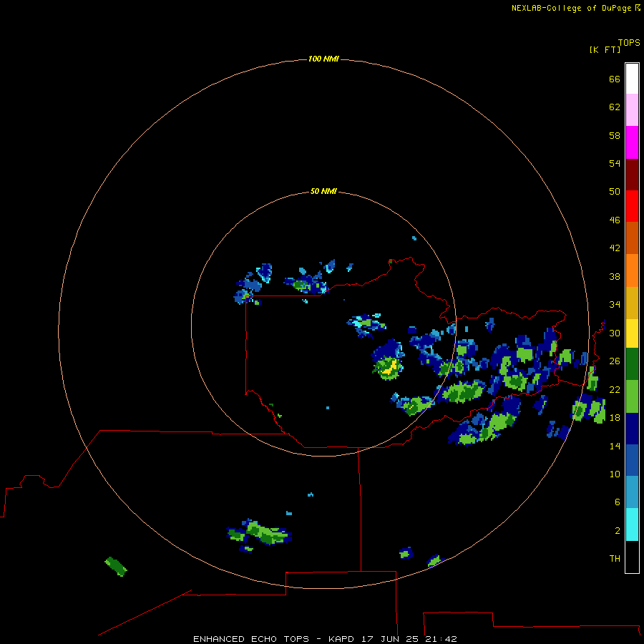The width and height of the screenshot is (644, 644).
Task: Click the 10 legend value
Action: 615,474
